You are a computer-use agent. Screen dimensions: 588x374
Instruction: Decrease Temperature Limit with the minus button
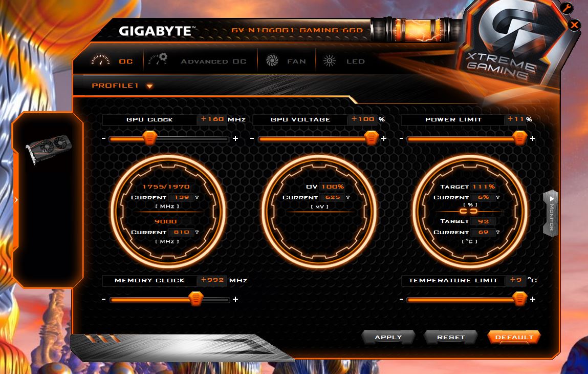coord(401,300)
